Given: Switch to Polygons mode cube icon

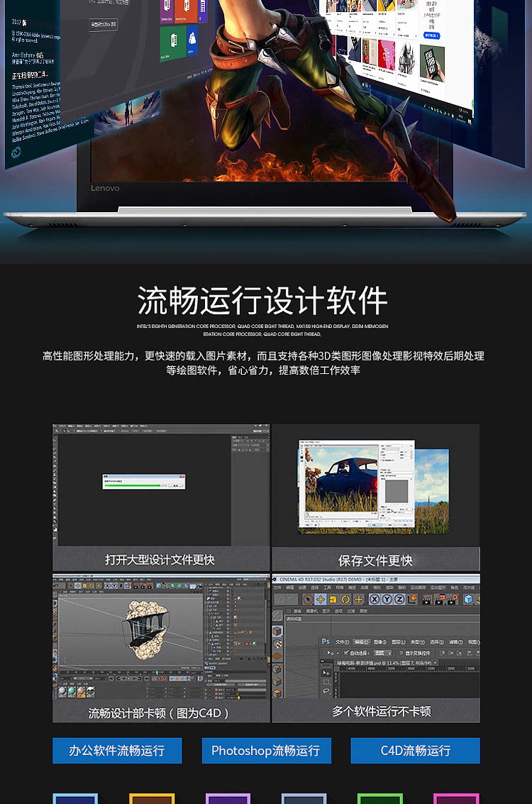Looking at the screenshot, I should pyautogui.click(x=278, y=694).
